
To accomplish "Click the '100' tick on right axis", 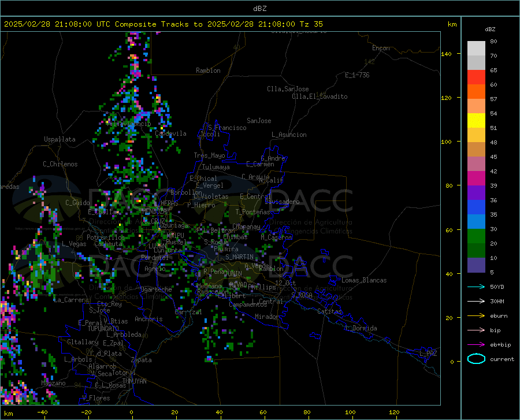I will coord(446,142).
